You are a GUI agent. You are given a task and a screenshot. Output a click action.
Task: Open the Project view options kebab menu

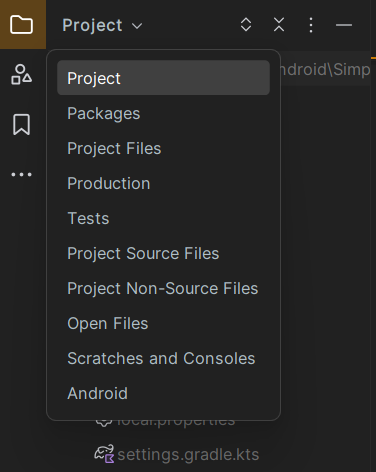311,25
